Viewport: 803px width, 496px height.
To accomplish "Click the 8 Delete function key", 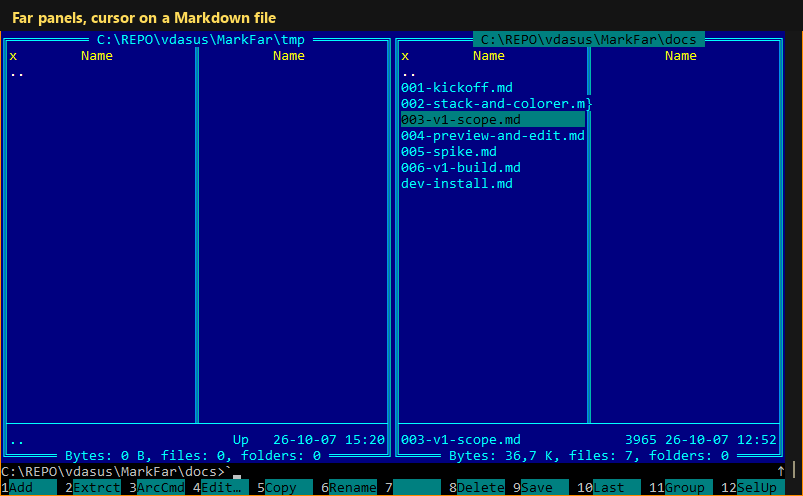I will pyautogui.click(x=477, y=487).
